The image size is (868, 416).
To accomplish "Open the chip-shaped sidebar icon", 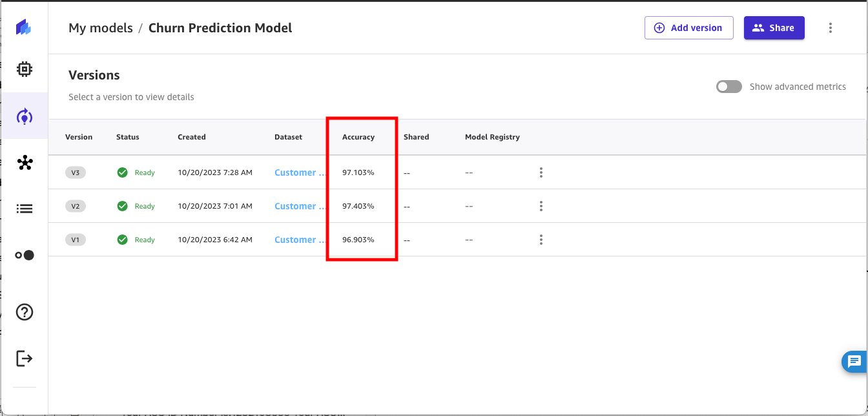I will (x=25, y=69).
